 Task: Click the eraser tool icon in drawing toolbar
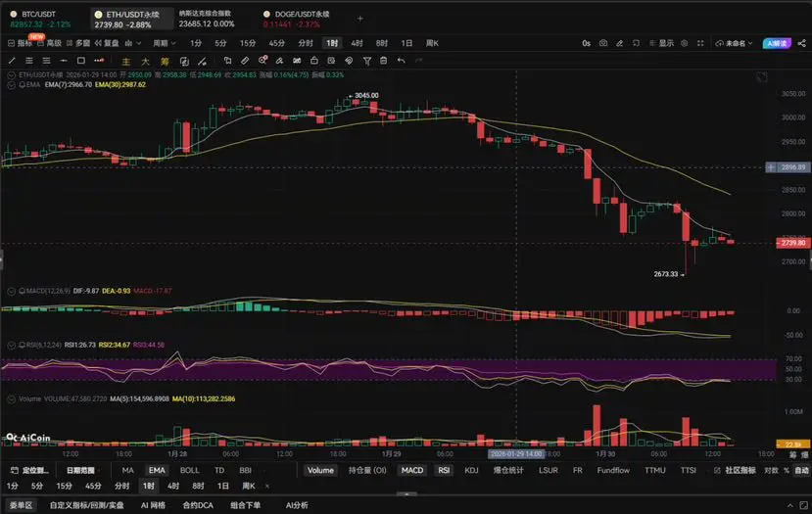[279, 61]
